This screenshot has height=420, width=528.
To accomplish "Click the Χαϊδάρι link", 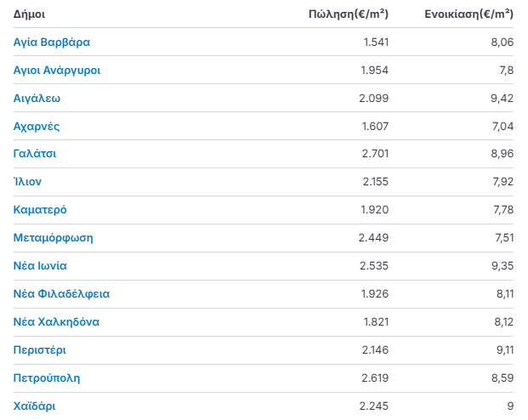I will (x=35, y=406).
